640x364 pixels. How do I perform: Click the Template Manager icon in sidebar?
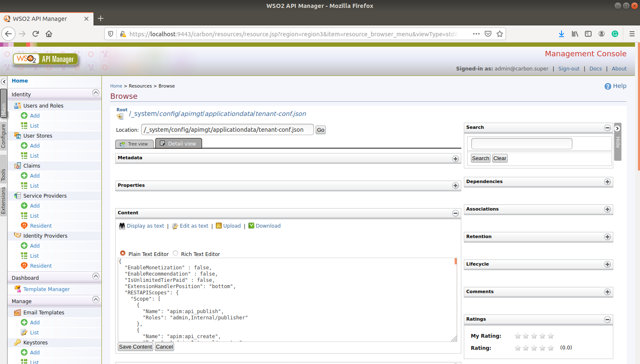click(x=18, y=289)
